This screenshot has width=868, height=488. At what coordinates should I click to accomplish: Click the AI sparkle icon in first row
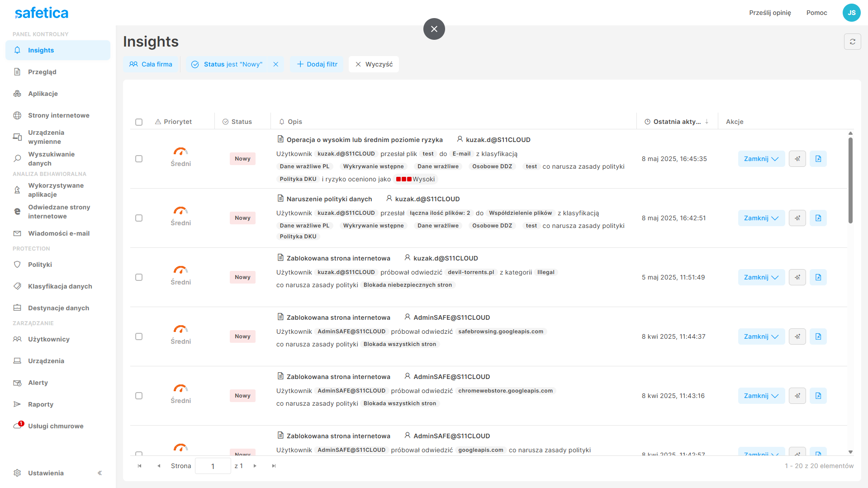point(797,159)
